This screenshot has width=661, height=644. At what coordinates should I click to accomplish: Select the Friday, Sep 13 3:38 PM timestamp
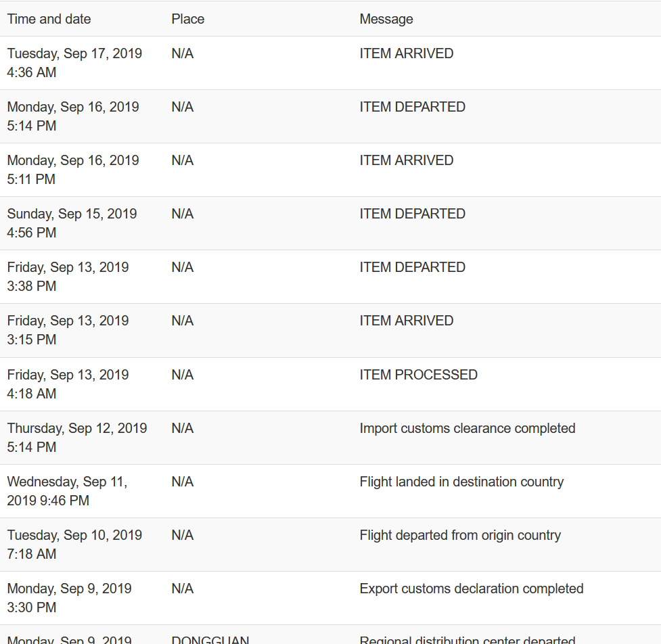point(68,276)
